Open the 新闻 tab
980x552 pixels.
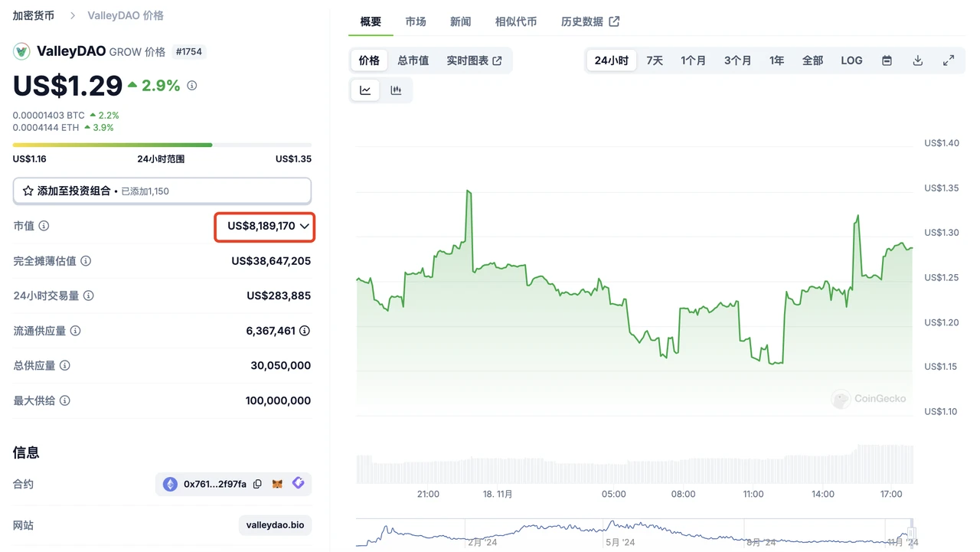[460, 21]
